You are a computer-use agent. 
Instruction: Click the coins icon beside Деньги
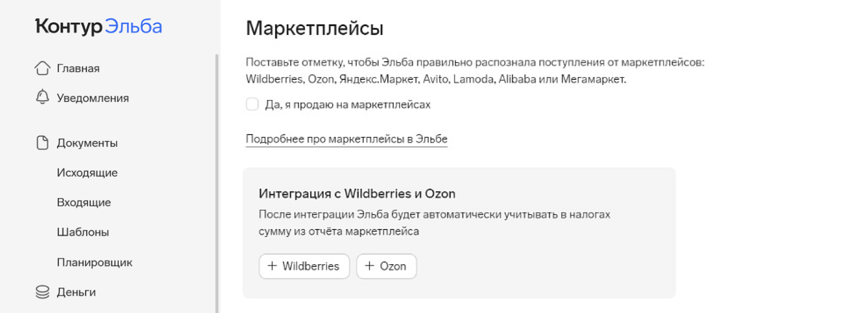[42, 292]
